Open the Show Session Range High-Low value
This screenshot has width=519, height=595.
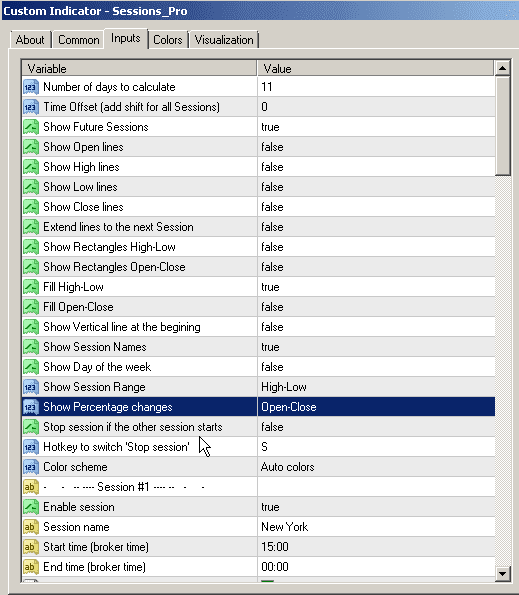point(376,387)
